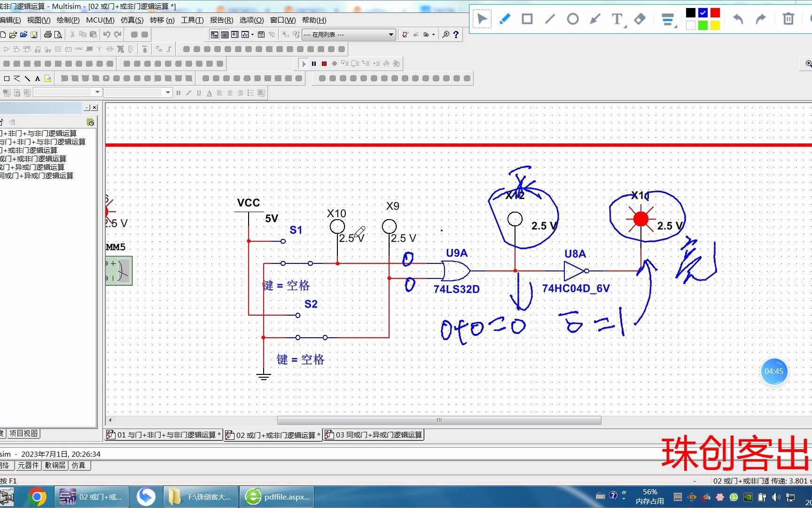The width and height of the screenshot is (812, 508).
Task: Open Chrome from the taskbar
Action: click(x=38, y=496)
